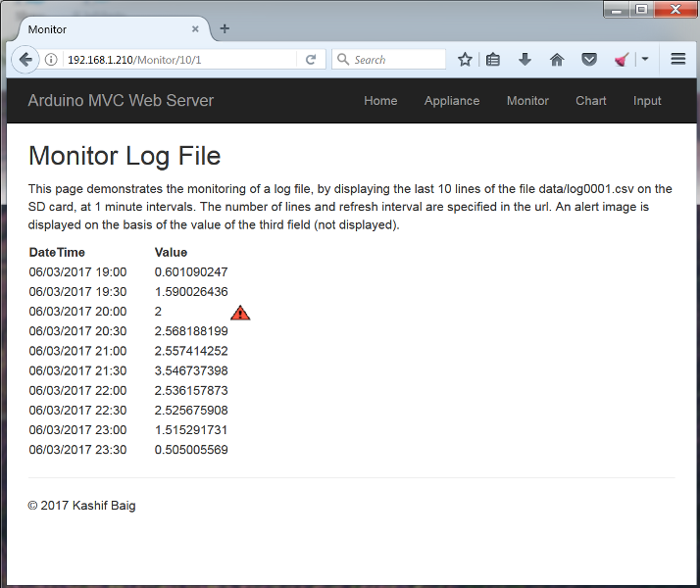The width and height of the screenshot is (700, 588).
Task: Click the Value column header
Action: point(171,253)
